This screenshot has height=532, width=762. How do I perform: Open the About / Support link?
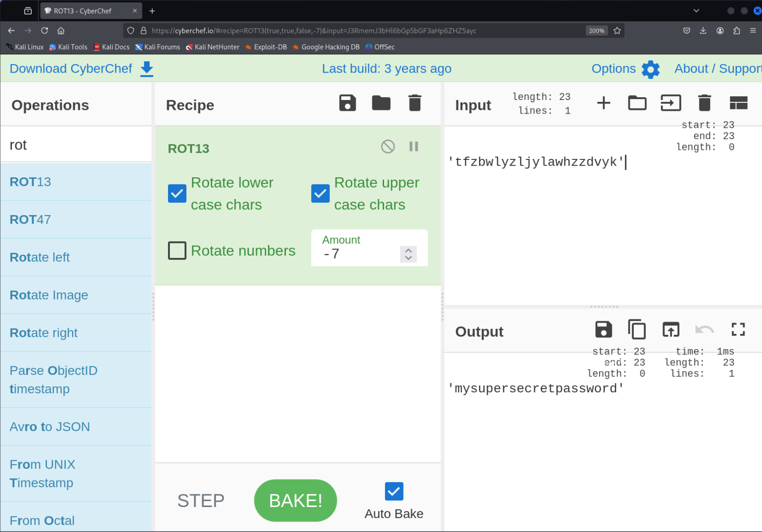718,69
